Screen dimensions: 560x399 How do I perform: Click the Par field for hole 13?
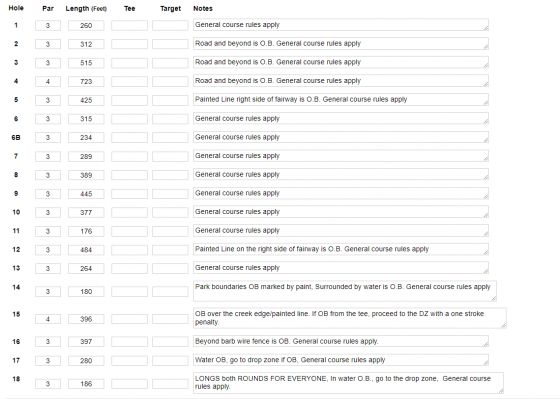pyautogui.click(x=48, y=268)
